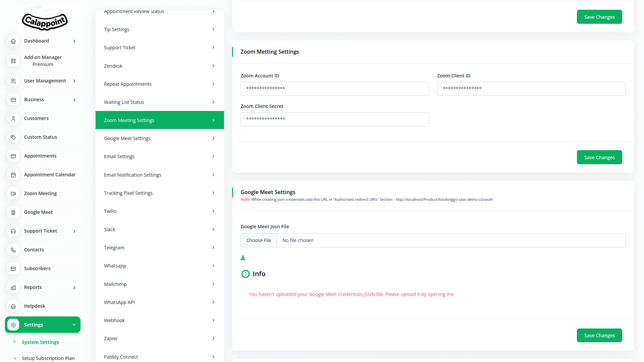Expand the User Management chevron
Viewport: 644px width, 362px height.
[74, 81]
